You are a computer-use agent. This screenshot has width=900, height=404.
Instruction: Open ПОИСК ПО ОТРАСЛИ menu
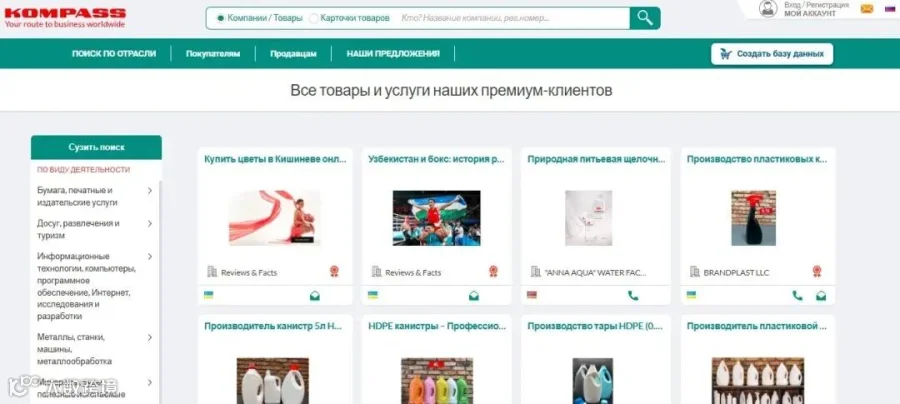coord(114,53)
